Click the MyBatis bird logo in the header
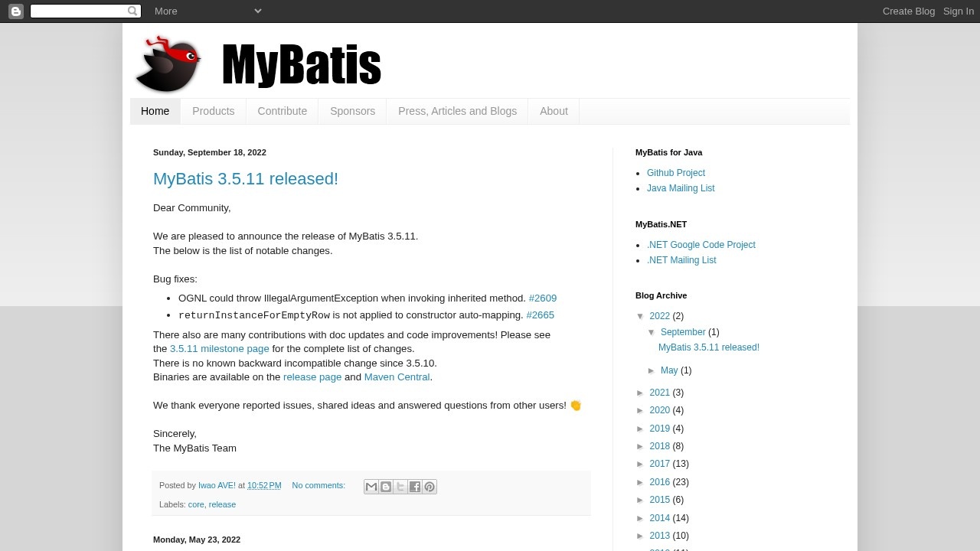This screenshot has height=551, width=980. click(167, 63)
